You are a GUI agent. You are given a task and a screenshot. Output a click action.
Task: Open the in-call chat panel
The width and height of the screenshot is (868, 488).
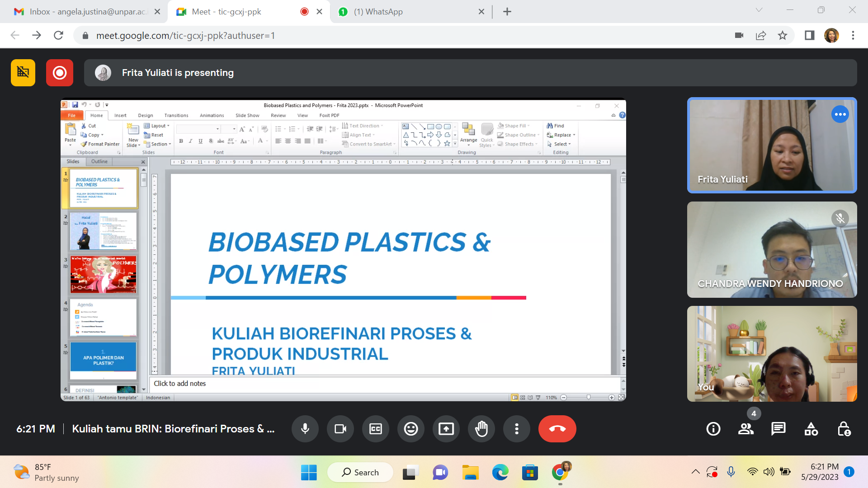click(778, 429)
